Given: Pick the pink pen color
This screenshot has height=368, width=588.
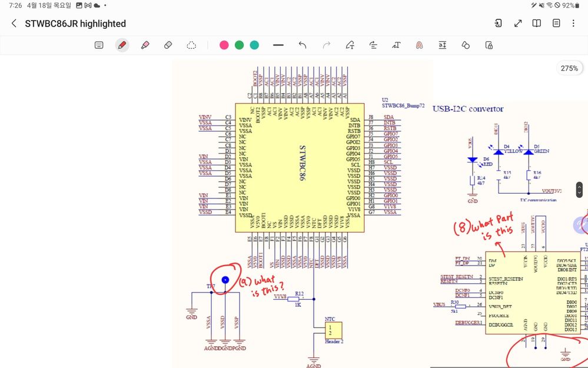Looking at the screenshot, I should [x=224, y=45].
